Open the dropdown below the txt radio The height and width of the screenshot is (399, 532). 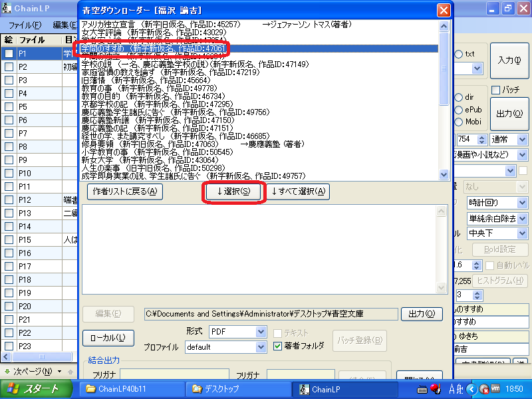(x=477, y=68)
